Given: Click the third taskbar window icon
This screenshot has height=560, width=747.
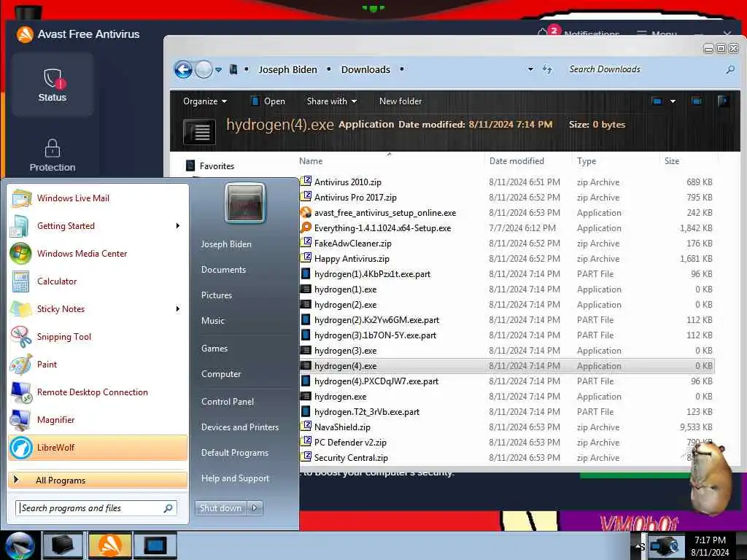Looking at the screenshot, I should [155, 545].
